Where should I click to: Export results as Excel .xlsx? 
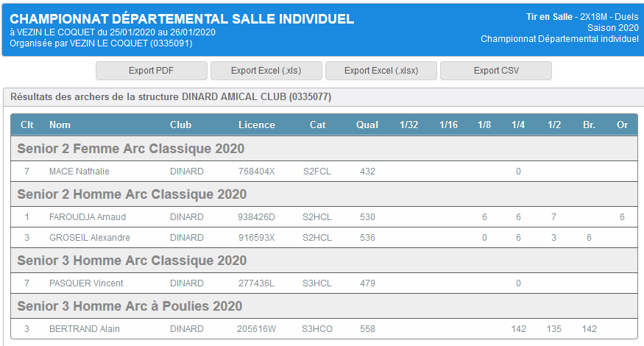tap(381, 71)
